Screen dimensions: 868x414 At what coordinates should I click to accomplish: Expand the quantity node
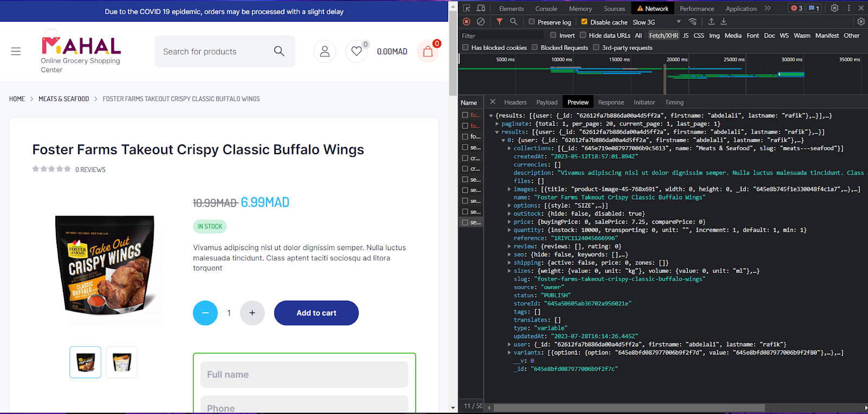[x=509, y=230]
